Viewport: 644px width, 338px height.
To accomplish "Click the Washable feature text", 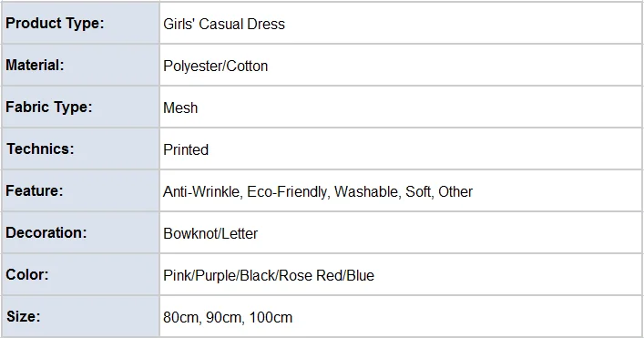I will click(366, 191).
